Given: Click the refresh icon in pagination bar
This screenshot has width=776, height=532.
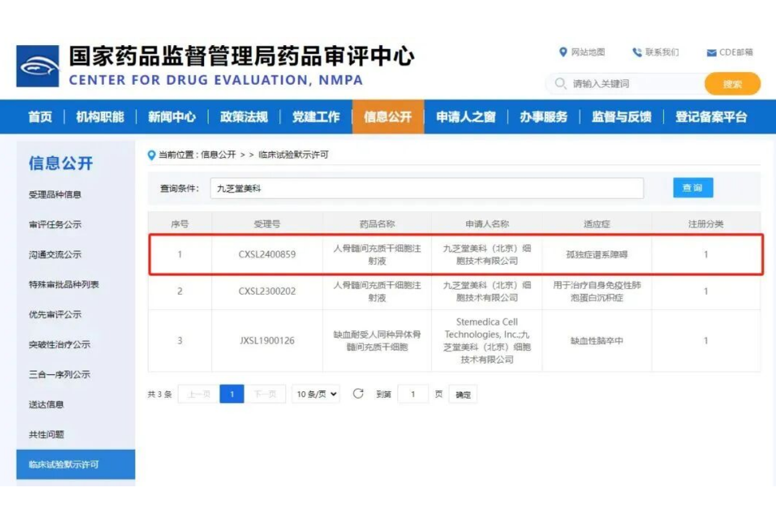Looking at the screenshot, I should [358, 394].
